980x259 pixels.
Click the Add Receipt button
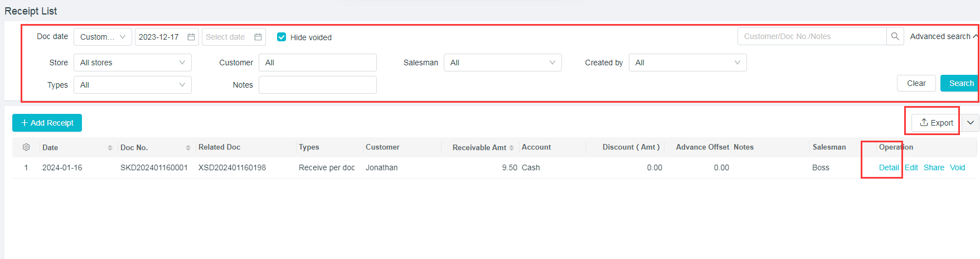pos(47,123)
